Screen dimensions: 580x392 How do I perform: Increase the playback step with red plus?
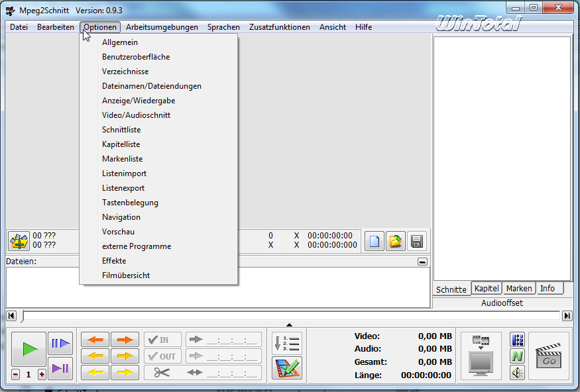pyautogui.click(x=42, y=375)
